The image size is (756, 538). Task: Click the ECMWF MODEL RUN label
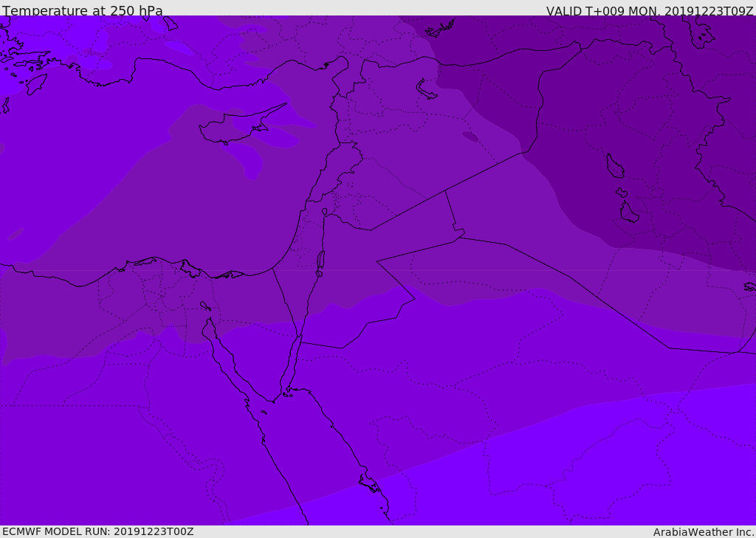pos(97,531)
